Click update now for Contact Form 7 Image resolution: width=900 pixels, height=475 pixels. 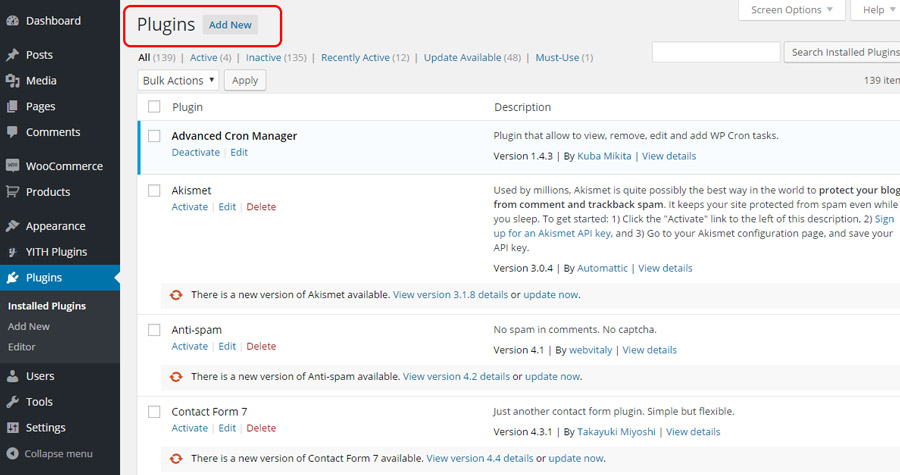click(576, 458)
